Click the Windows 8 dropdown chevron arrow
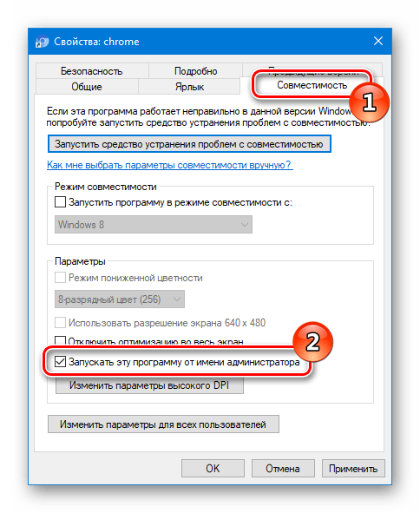Viewport: 420px width, 513px height. click(245, 225)
